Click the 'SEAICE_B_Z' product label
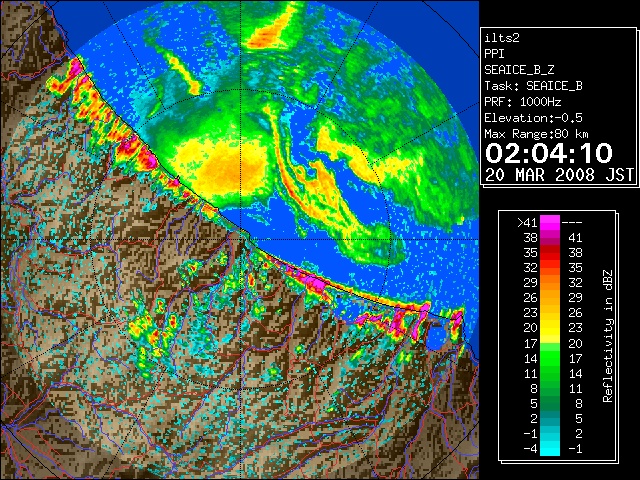Viewport: 640px width, 480px height. tap(519, 70)
